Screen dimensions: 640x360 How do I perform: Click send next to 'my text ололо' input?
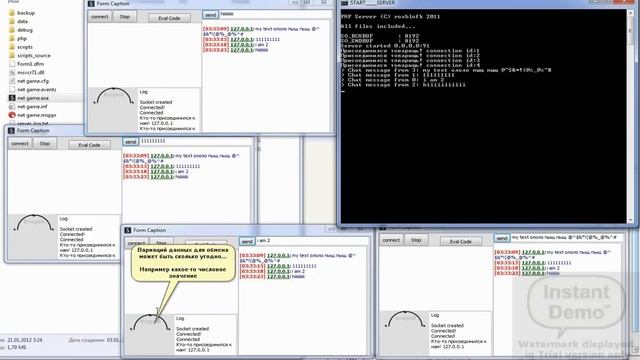502,238
